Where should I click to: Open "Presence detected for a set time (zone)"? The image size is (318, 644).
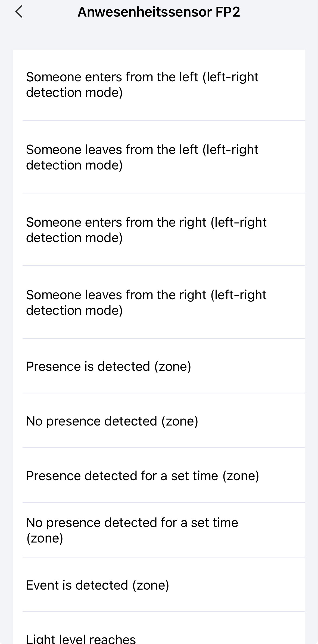159,475
